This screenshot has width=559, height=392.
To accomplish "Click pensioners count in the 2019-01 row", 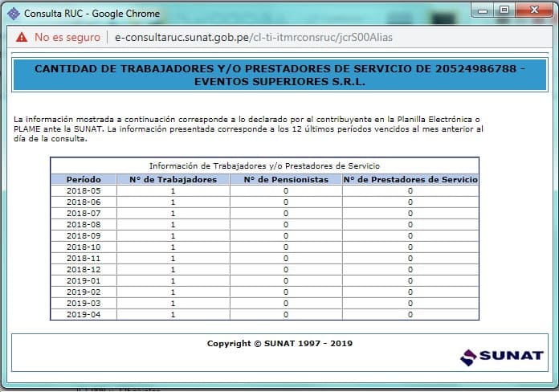I will click(286, 280).
